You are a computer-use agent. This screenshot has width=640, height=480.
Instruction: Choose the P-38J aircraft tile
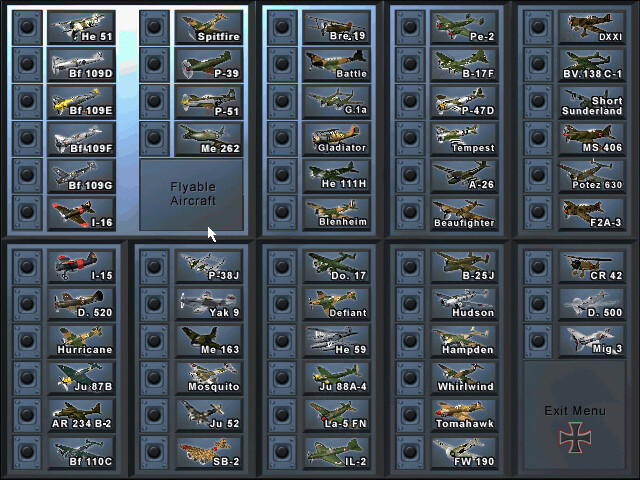point(209,267)
